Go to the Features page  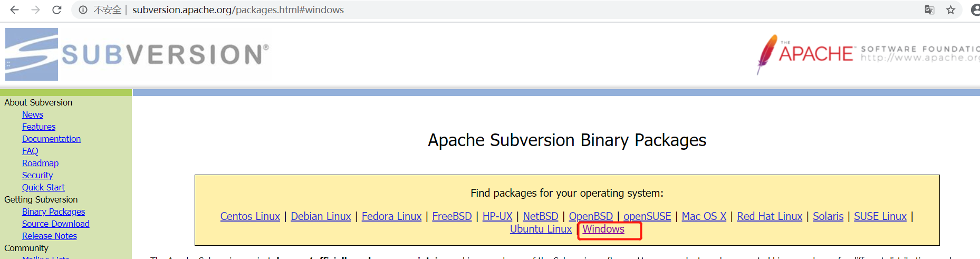(x=39, y=127)
